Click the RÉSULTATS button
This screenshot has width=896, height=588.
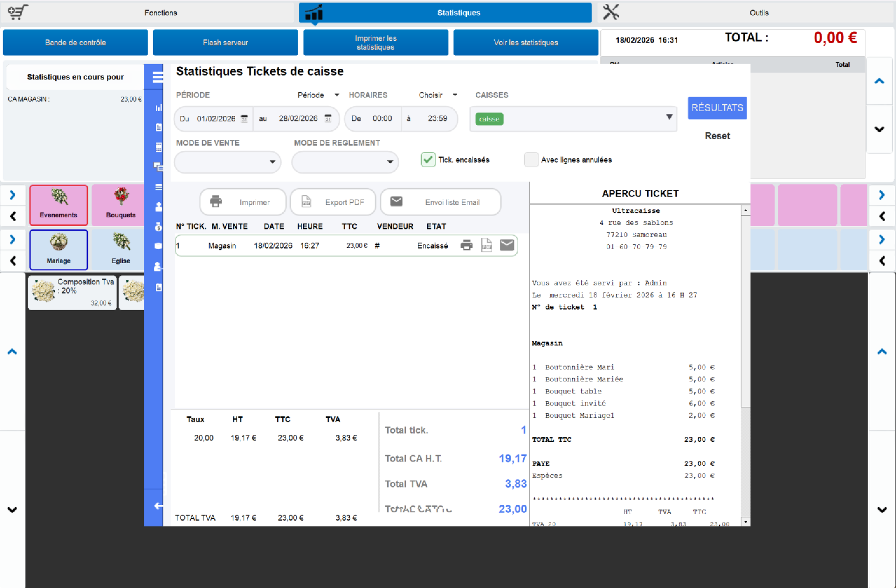[x=717, y=108]
